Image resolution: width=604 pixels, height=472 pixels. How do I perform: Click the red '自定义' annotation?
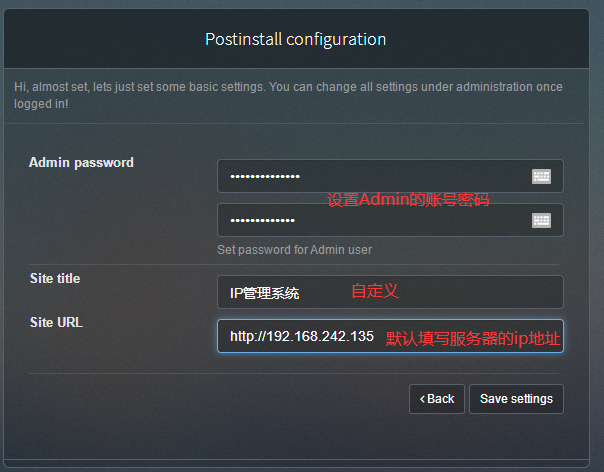click(375, 291)
